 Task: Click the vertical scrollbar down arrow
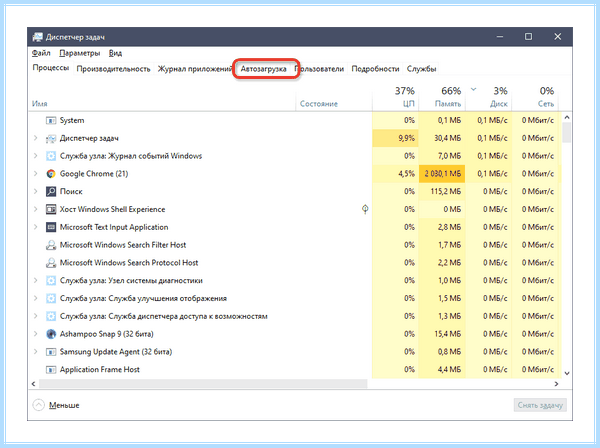567,373
